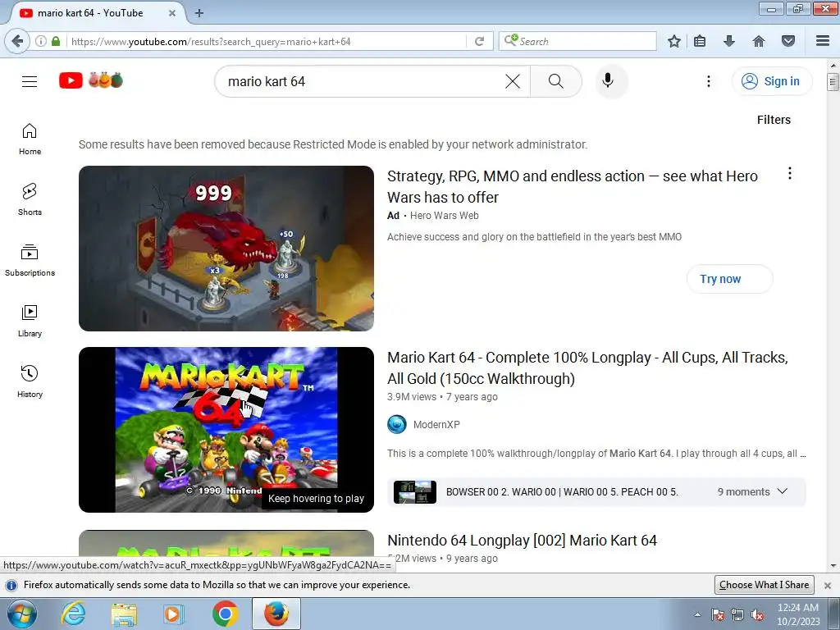
Task: Show bookmarks list icon in Firefox toolbar
Action: 700,41
